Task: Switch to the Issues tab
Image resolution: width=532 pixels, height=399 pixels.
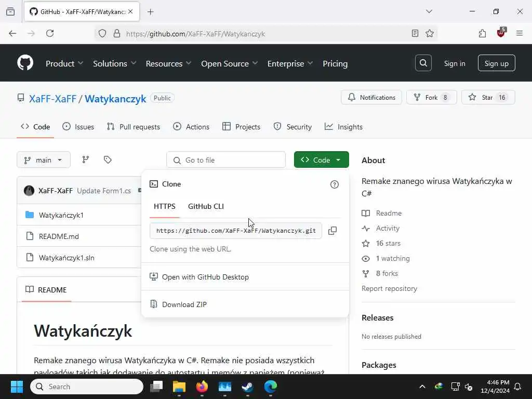Action: tap(78, 127)
